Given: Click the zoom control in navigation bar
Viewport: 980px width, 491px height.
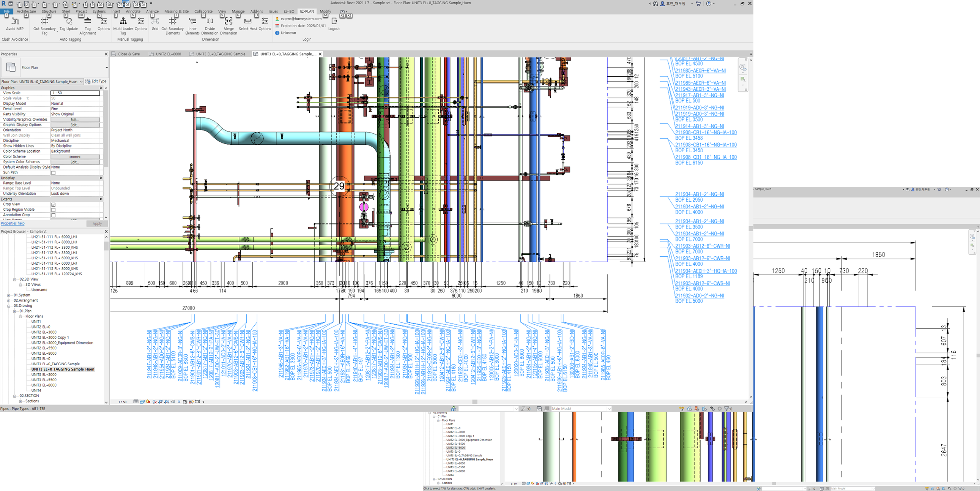Looking at the screenshot, I should (x=743, y=79).
